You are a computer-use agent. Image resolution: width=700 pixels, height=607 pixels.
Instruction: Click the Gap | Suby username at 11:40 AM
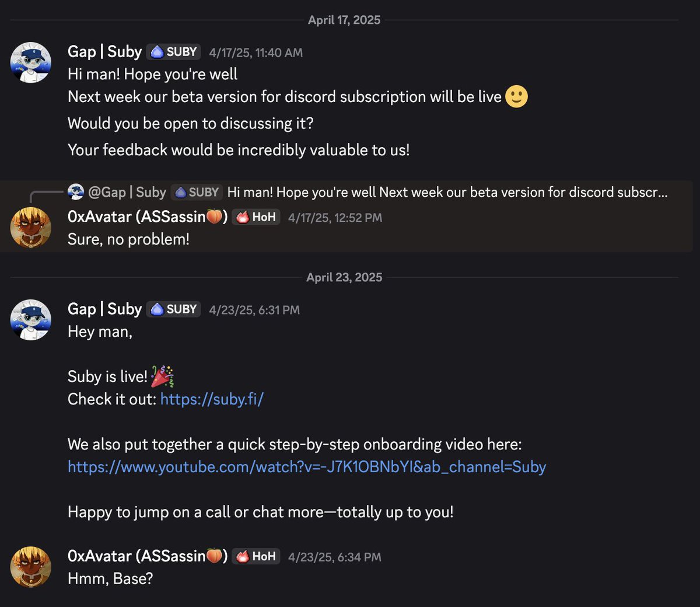105,52
